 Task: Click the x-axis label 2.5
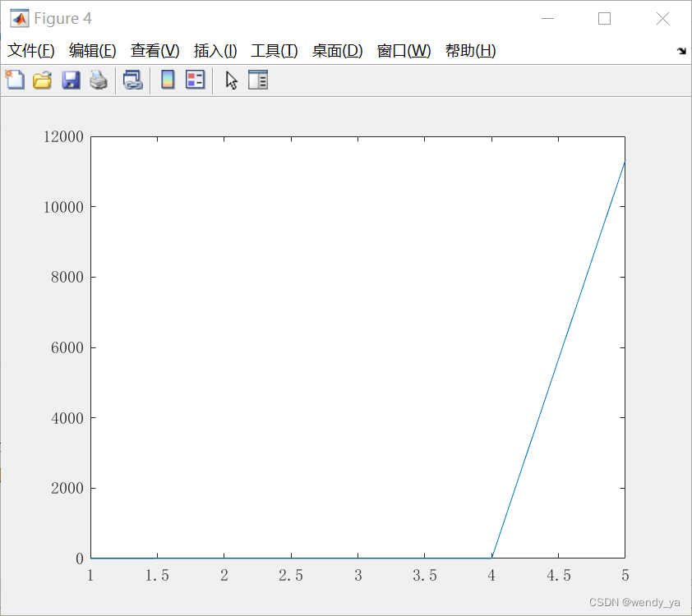(x=291, y=576)
